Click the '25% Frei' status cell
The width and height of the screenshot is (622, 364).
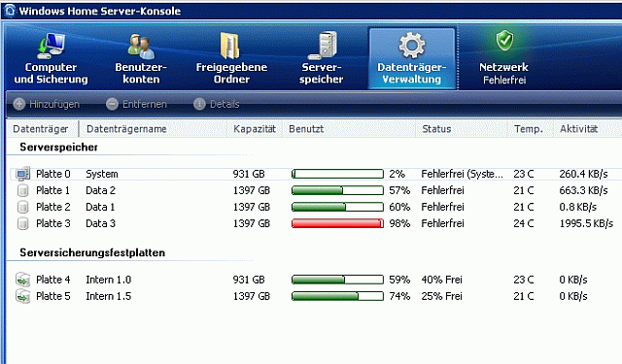pos(442,296)
